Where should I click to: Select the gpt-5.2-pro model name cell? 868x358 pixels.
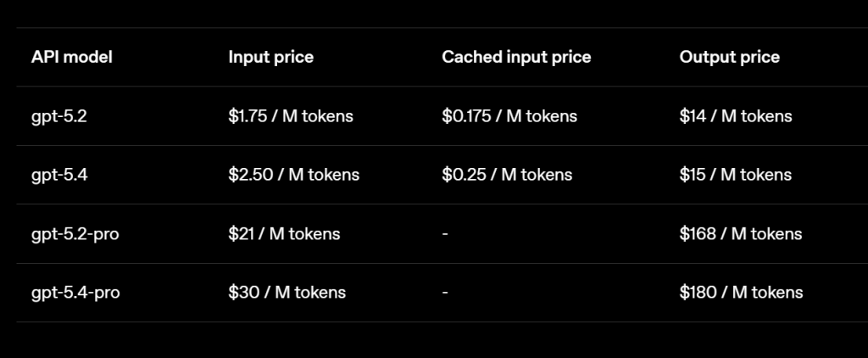(75, 233)
